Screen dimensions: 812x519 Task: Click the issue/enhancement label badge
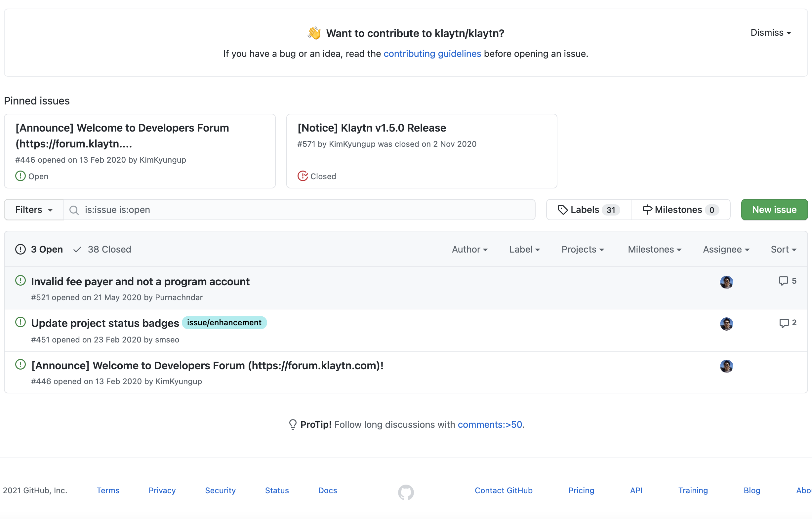224,322
